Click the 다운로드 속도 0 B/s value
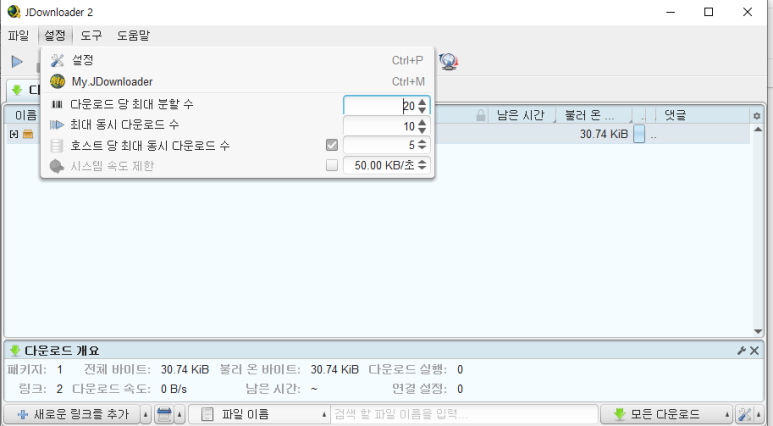 (x=174, y=389)
